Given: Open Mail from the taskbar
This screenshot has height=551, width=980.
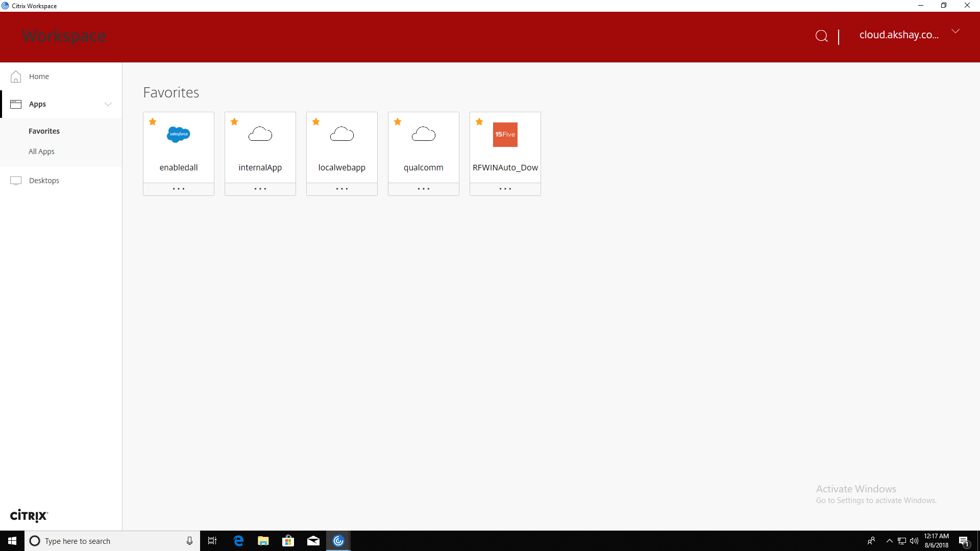Looking at the screenshot, I should 313,541.
